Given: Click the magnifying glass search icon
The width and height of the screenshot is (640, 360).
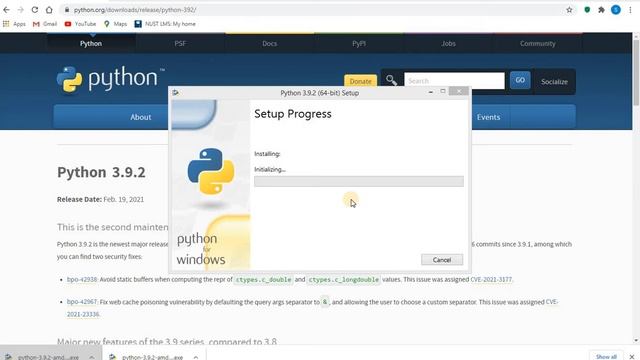Looking at the screenshot, I should click(391, 80).
